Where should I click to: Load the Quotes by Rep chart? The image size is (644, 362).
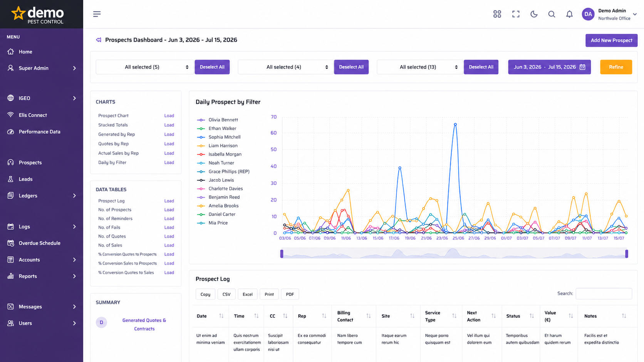pos(169,144)
